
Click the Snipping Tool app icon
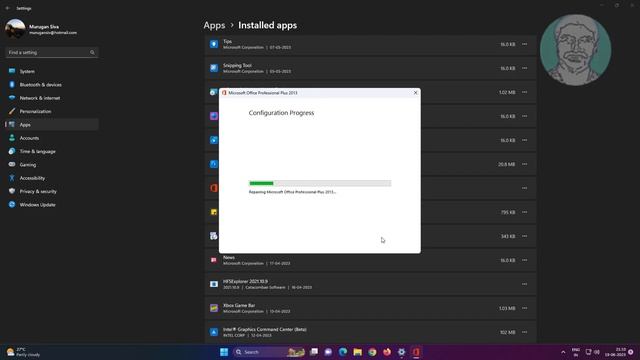pyautogui.click(x=214, y=68)
